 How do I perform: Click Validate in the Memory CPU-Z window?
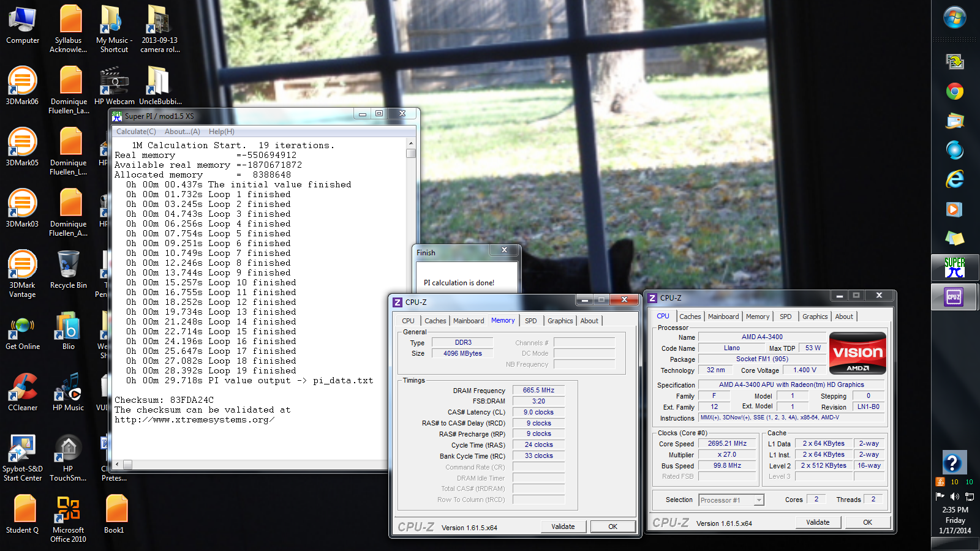[x=563, y=527]
